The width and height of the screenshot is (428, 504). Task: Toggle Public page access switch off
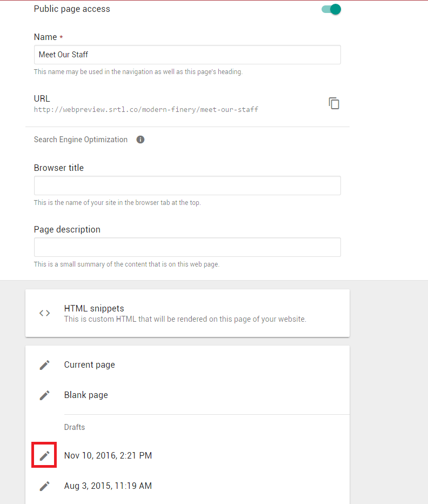331,9
